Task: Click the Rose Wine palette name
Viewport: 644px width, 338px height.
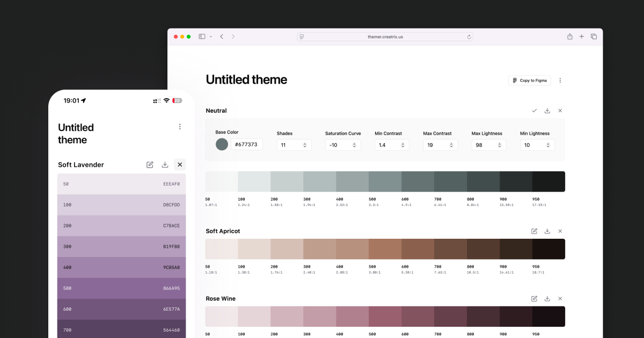Action: coord(221,298)
